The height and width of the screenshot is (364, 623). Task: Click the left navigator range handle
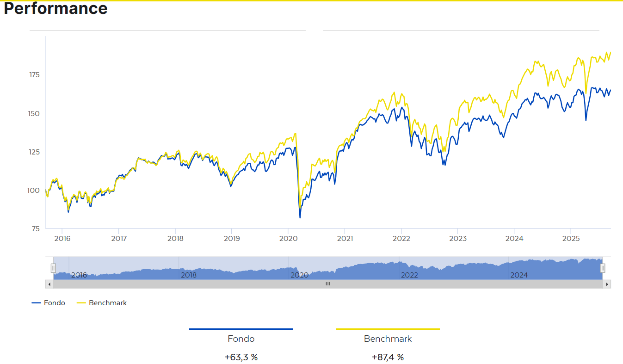pos(53,268)
